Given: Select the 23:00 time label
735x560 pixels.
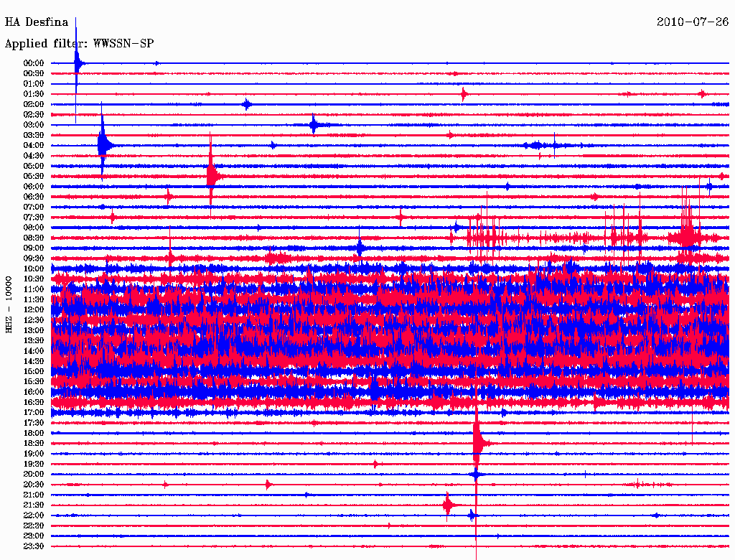Looking at the screenshot, I should pos(34,536).
